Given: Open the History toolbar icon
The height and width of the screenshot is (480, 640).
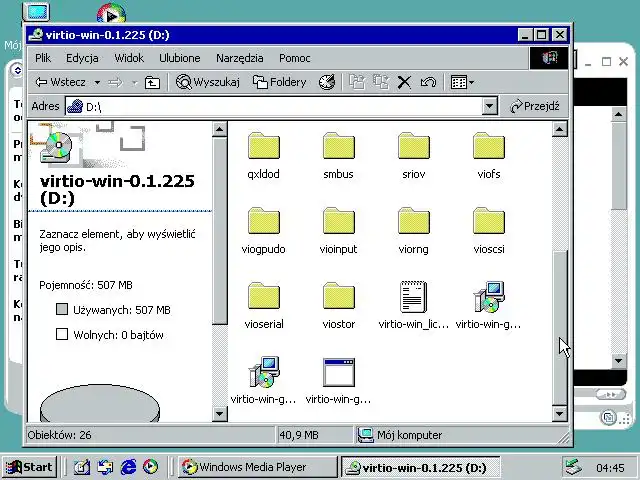Looking at the screenshot, I should click(x=327, y=82).
